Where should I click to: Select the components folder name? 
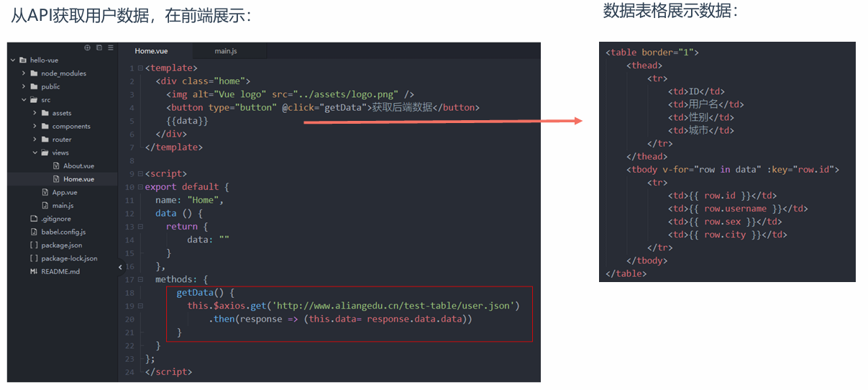click(x=71, y=127)
